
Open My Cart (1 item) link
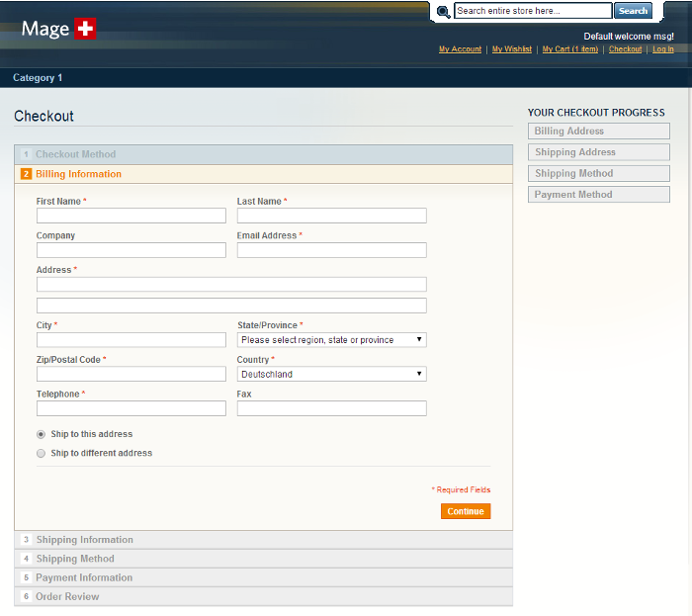coord(570,49)
